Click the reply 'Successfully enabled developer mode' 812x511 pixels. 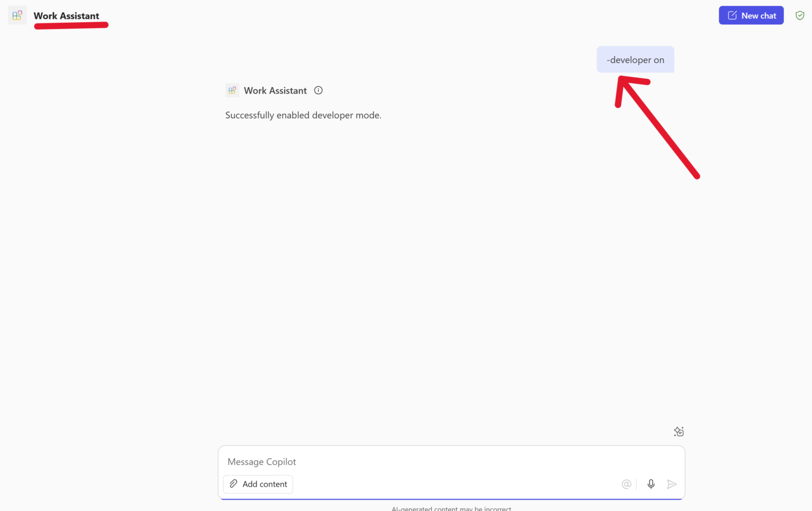click(303, 115)
